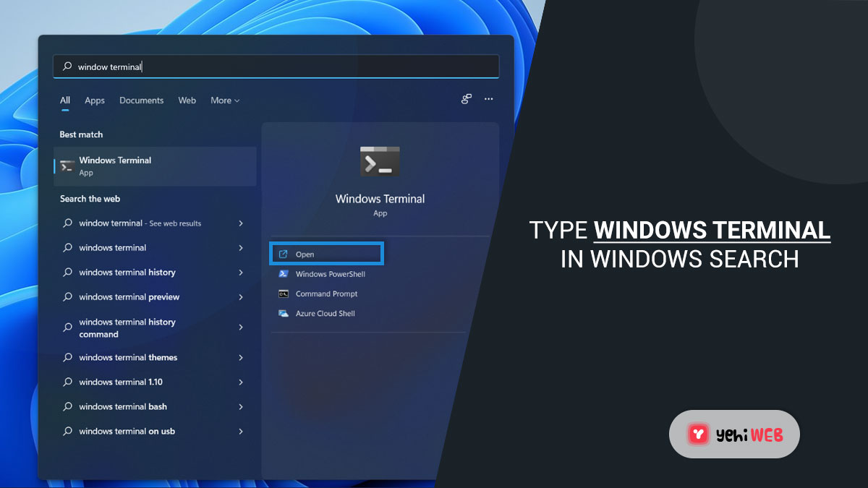
Task: Click search icon beside 'windows terminal themes'
Action: pyautogui.click(x=67, y=357)
